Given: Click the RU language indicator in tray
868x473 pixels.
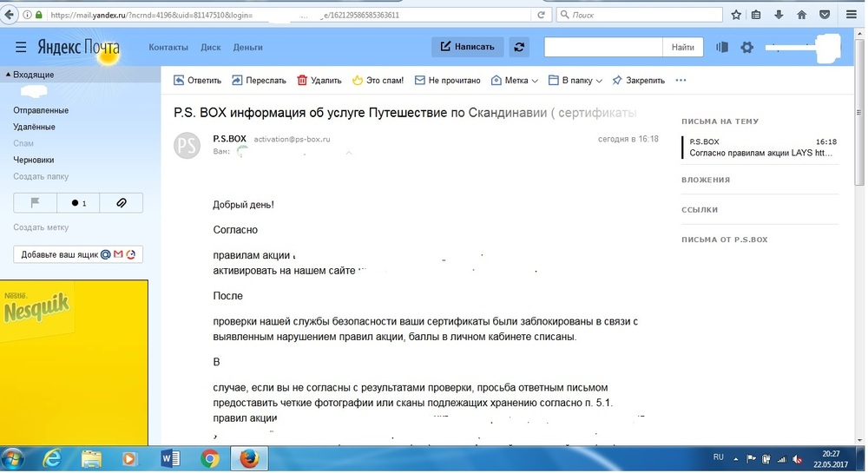Looking at the screenshot, I should [718, 457].
